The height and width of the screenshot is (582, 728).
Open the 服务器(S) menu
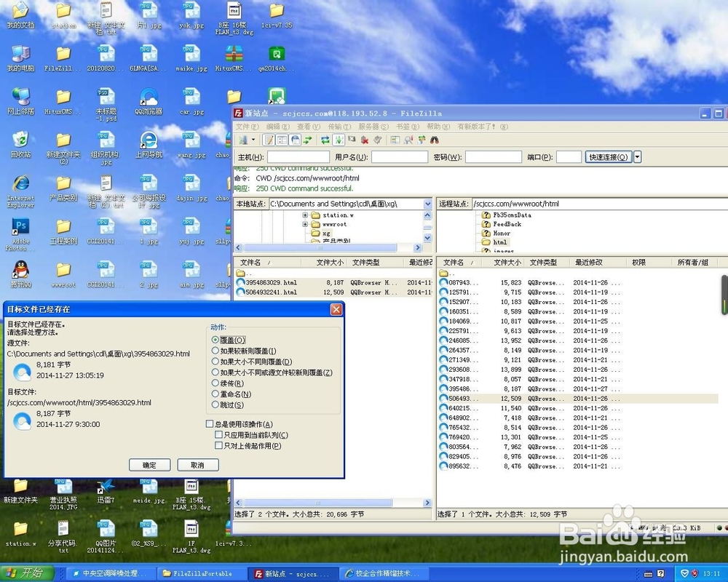(373, 127)
